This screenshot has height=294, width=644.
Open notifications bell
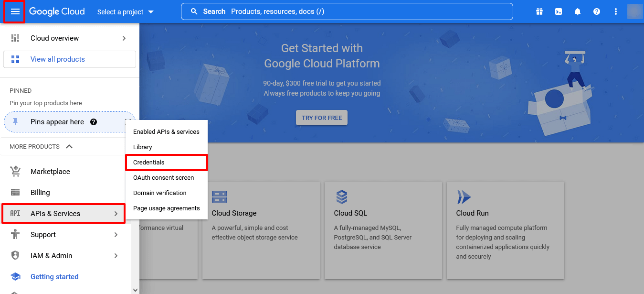click(578, 11)
